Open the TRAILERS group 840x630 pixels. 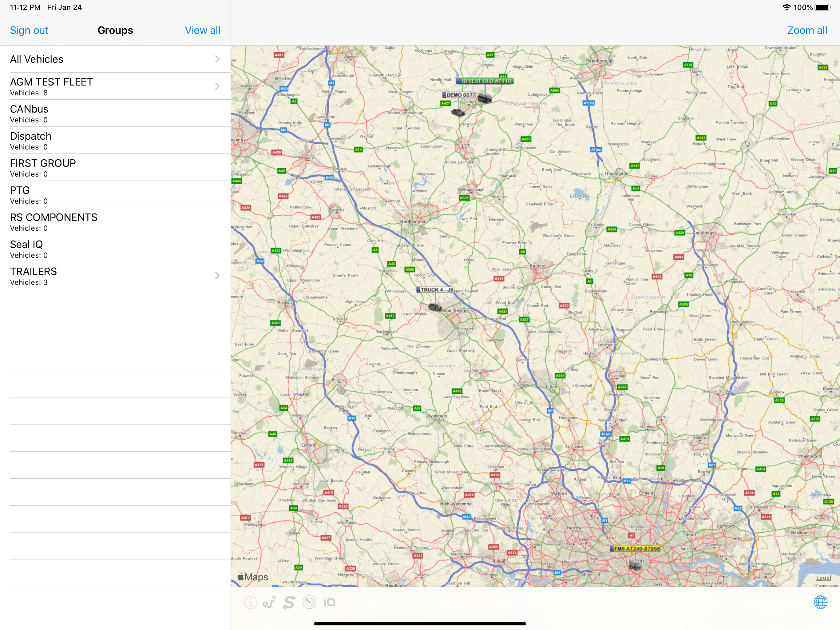pyautogui.click(x=115, y=276)
